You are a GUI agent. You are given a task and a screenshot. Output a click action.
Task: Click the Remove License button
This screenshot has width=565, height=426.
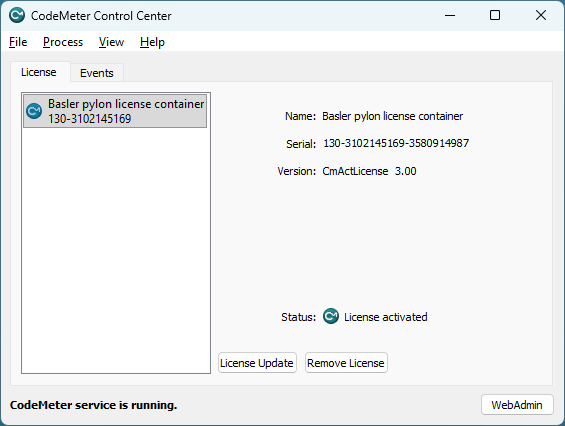(346, 363)
